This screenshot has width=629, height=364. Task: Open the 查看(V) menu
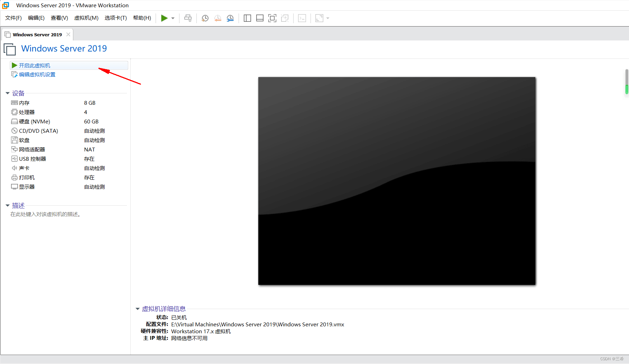[x=59, y=18]
